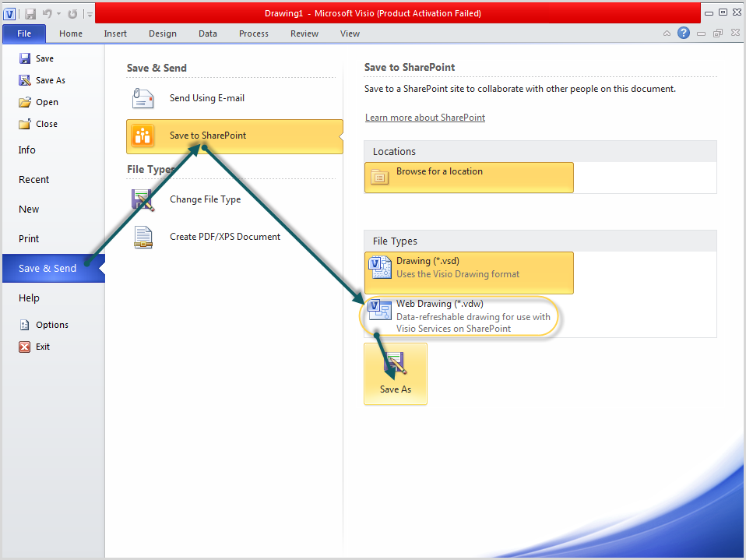Switch to the Review ribbon tab

pyautogui.click(x=304, y=33)
